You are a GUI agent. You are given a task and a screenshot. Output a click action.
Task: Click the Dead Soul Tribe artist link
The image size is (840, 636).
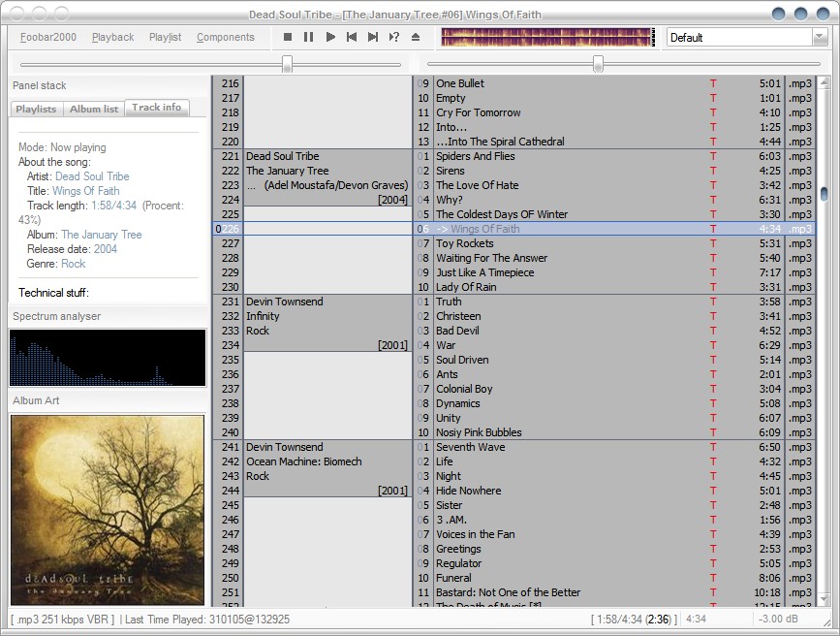(92, 176)
